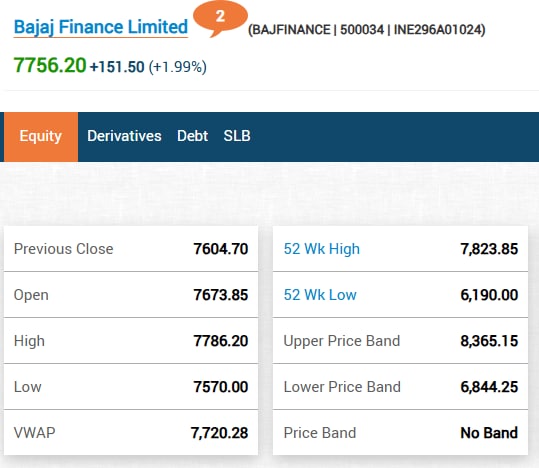Open the 52 Wk Low link
The width and height of the screenshot is (539, 468).
pyautogui.click(x=320, y=295)
